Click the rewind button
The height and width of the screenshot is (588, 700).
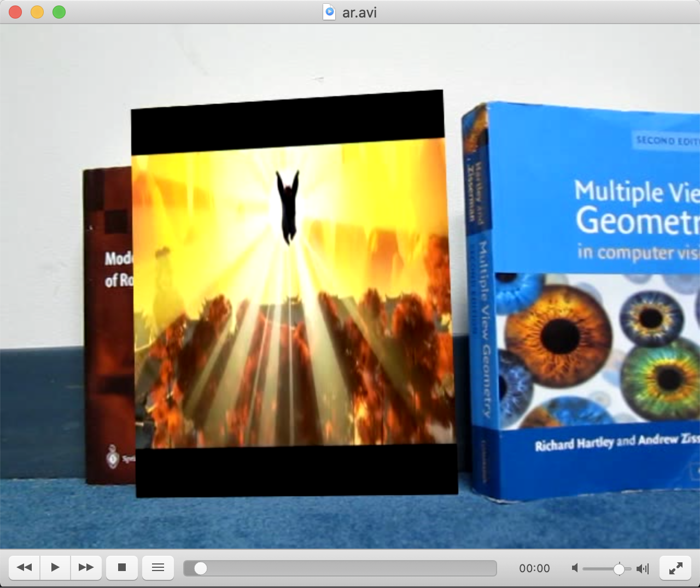point(24,568)
